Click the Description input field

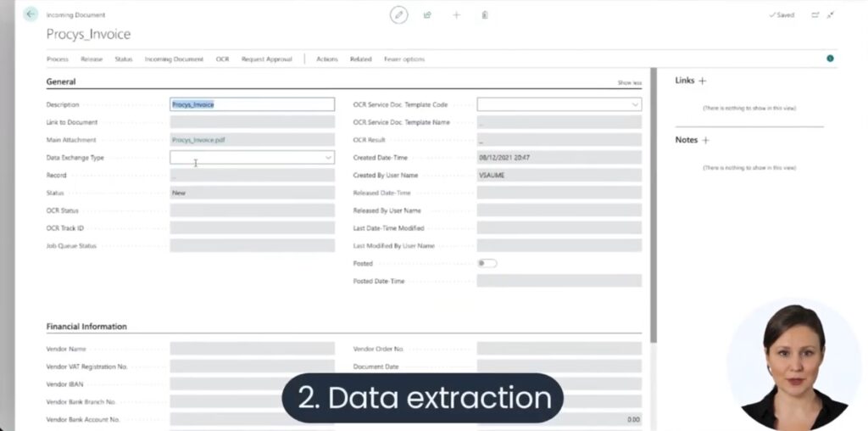pyautogui.click(x=252, y=104)
